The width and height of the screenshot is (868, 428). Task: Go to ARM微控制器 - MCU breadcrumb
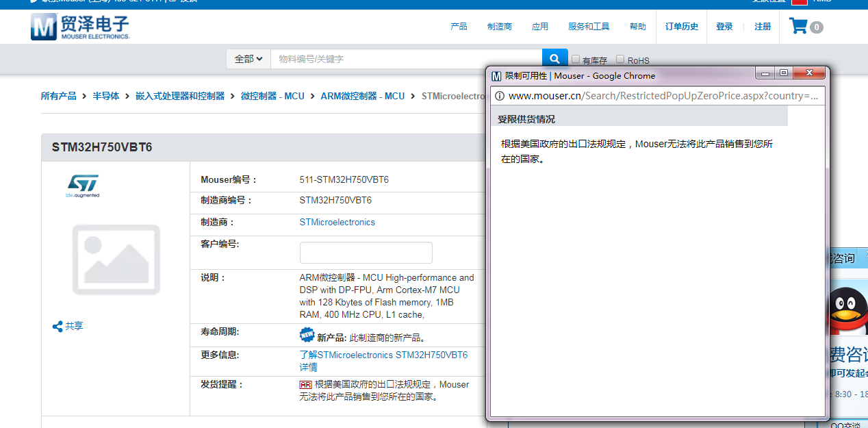tap(363, 96)
